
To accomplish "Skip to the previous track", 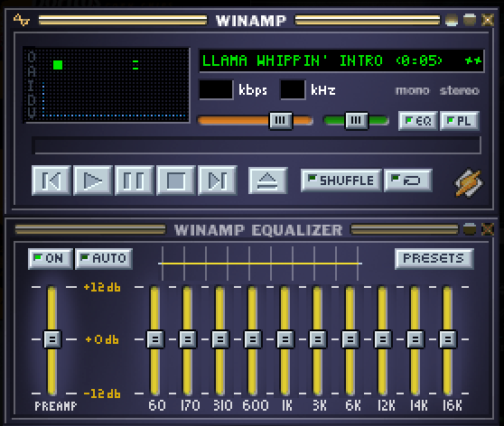I will coord(51,181).
